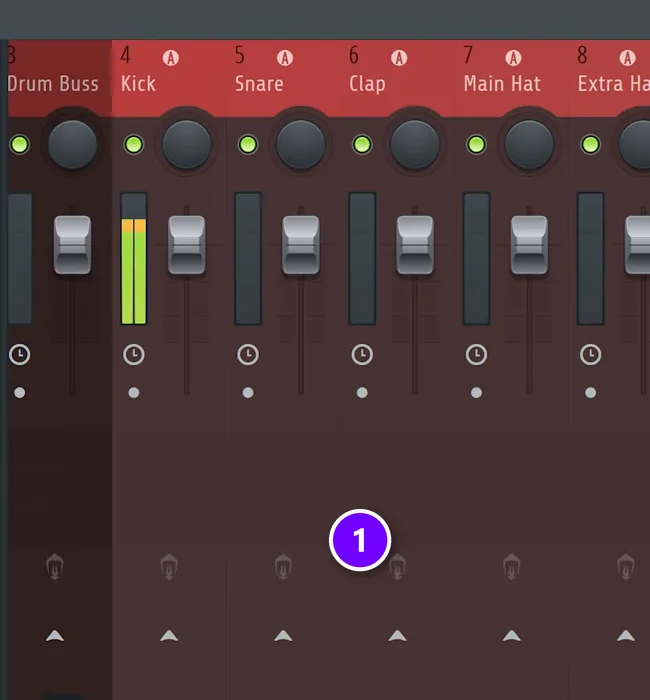This screenshot has width=650, height=700.
Task: Mute the Snare mixer track
Action: [x=248, y=145]
